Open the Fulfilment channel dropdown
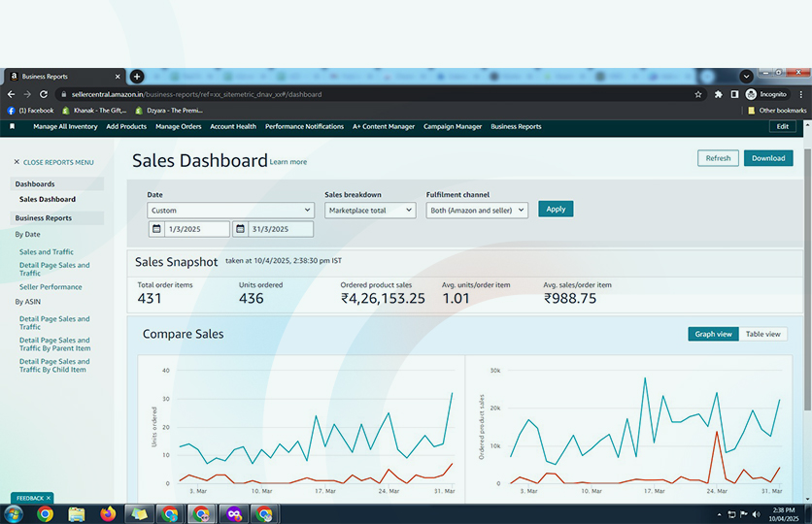This screenshot has width=812, height=524. [476, 210]
